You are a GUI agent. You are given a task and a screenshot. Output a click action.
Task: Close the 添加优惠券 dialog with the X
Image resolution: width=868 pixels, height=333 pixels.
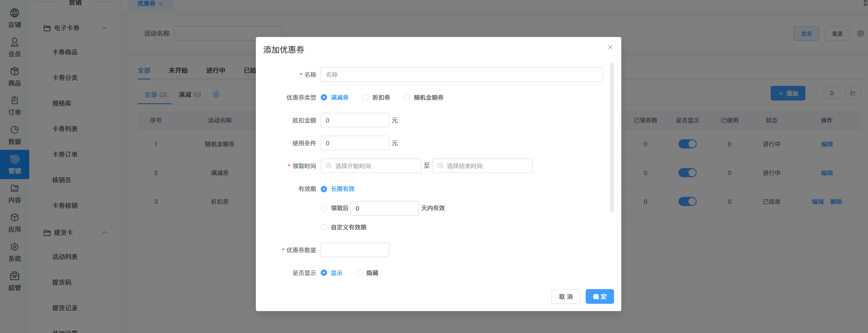tap(610, 47)
